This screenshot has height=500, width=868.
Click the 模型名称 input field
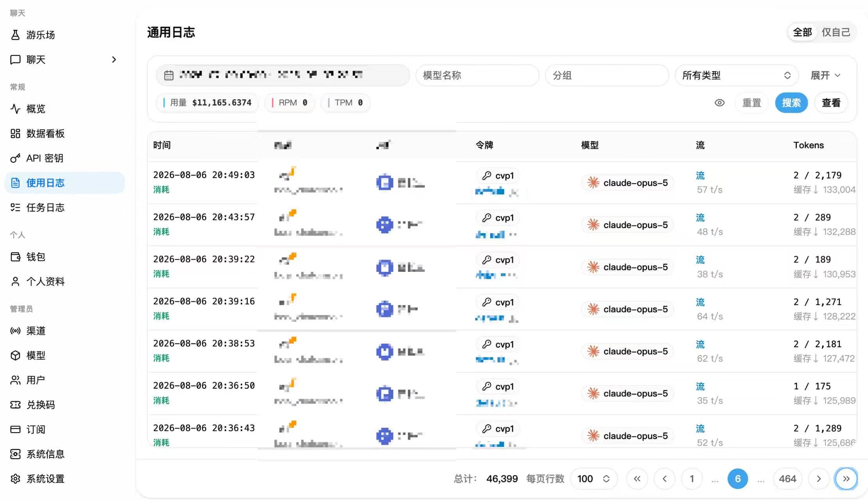click(x=477, y=75)
